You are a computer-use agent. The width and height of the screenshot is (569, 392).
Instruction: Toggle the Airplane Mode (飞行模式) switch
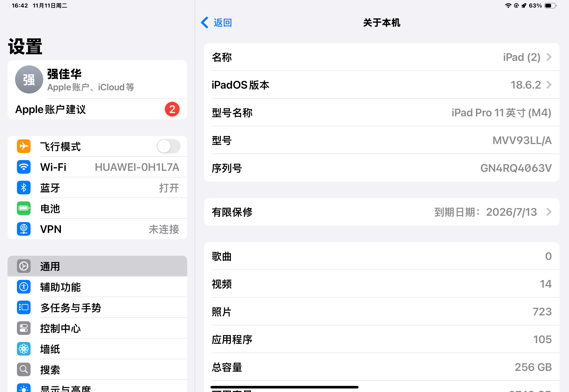(x=169, y=146)
